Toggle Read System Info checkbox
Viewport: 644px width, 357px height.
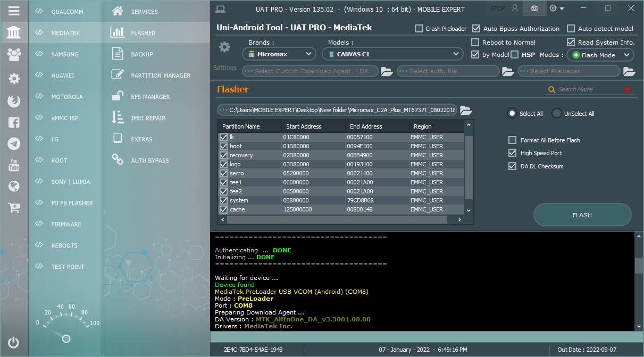[571, 42]
